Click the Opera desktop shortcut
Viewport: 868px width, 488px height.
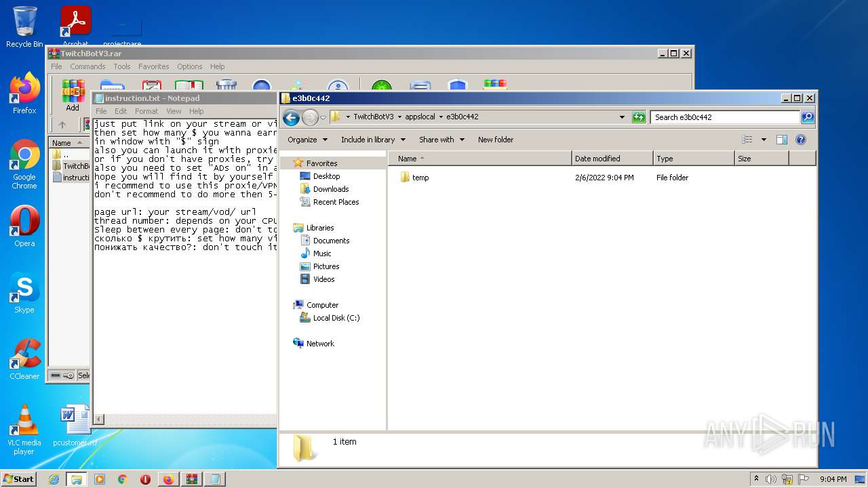click(x=24, y=226)
